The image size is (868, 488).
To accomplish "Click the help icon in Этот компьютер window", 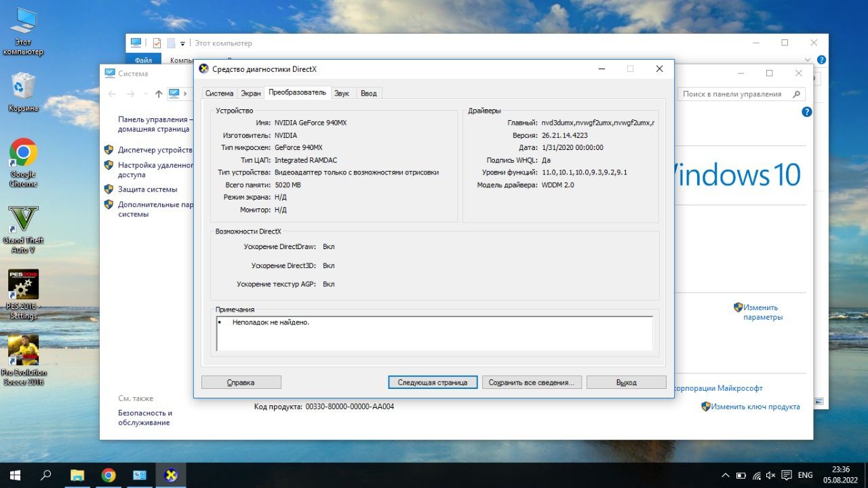I will [x=821, y=60].
